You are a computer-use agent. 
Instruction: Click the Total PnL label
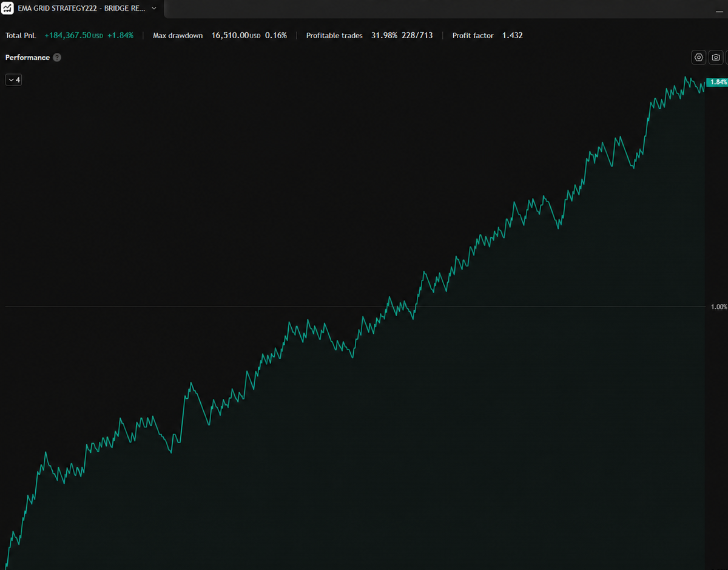pos(21,35)
